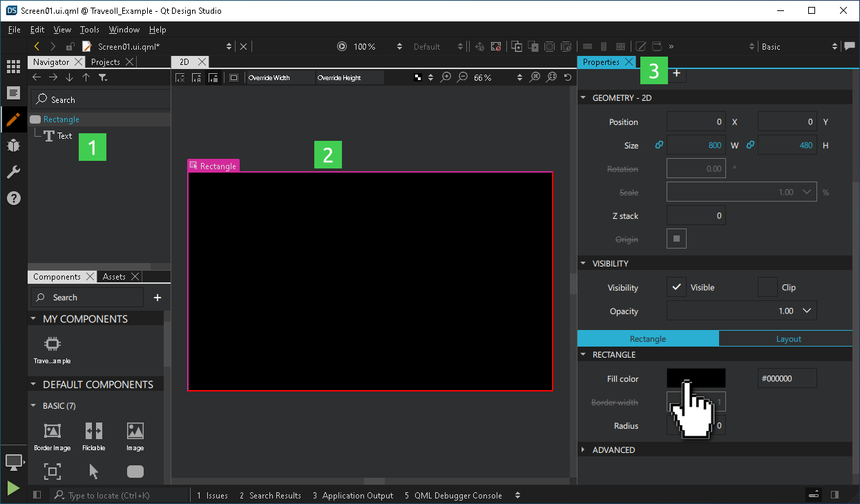Open the Opacity dropdown
Viewport: 860px width, 504px height.
click(808, 310)
